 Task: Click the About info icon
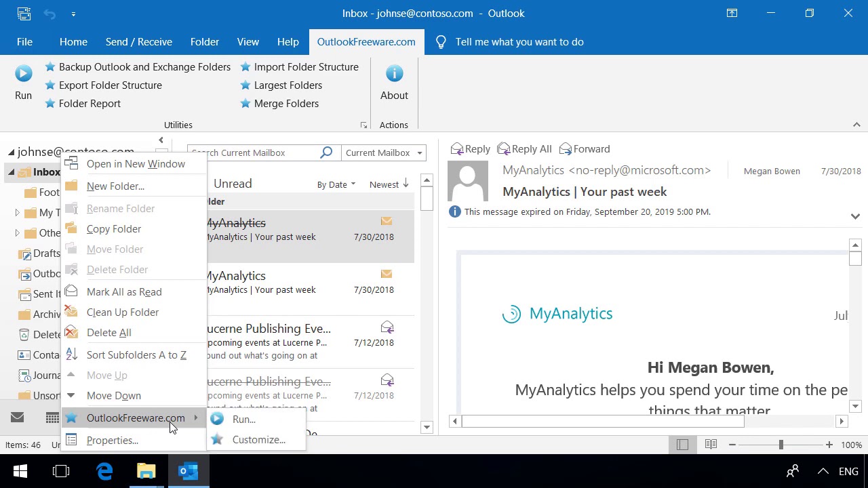point(394,73)
